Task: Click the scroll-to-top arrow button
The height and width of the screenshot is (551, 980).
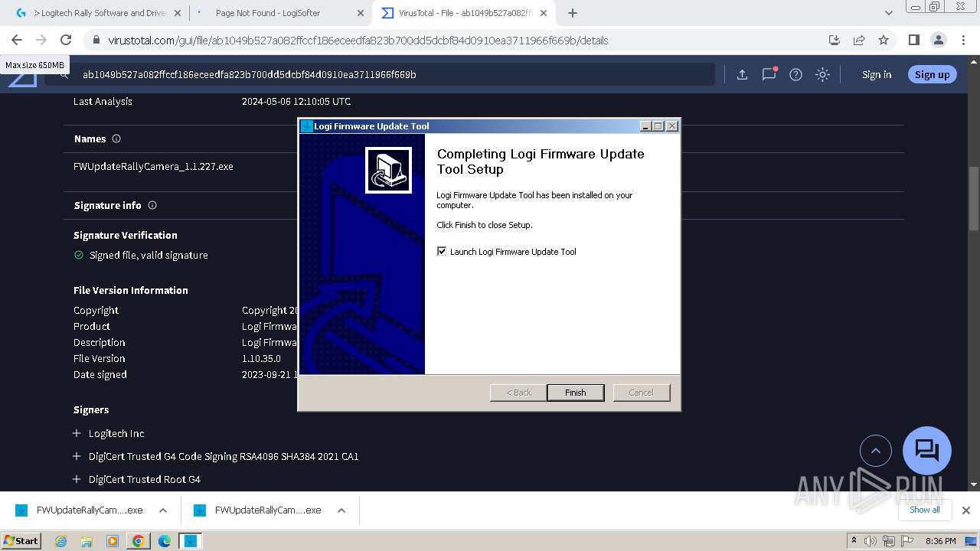Action: tap(876, 451)
